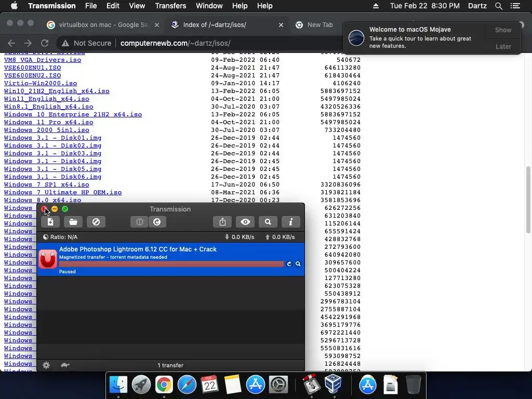This screenshot has height=399, width=532.
Task: Click the computernewb.com address bar
Action: [176, 43]
